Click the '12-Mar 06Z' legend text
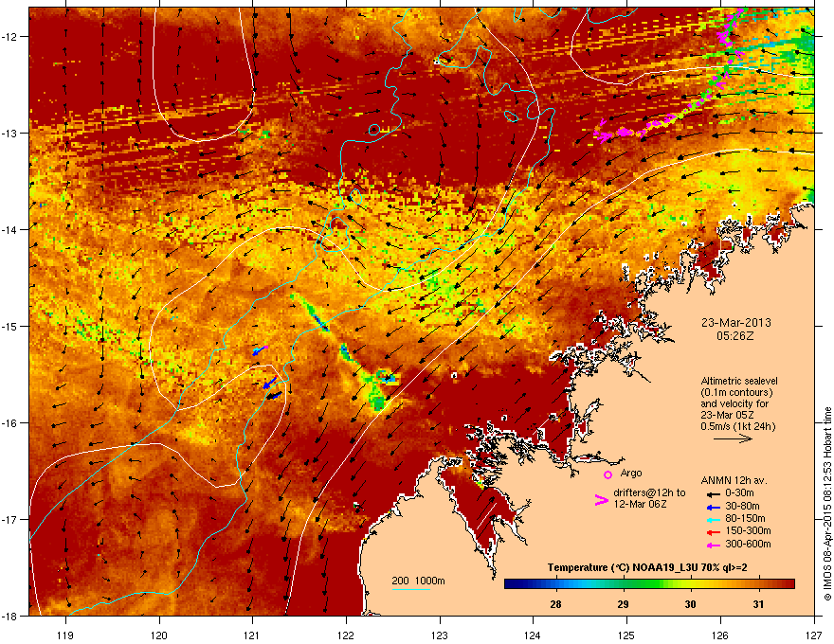Image resolution: width=834 pixels, height=644 pixels. point(640,504)
